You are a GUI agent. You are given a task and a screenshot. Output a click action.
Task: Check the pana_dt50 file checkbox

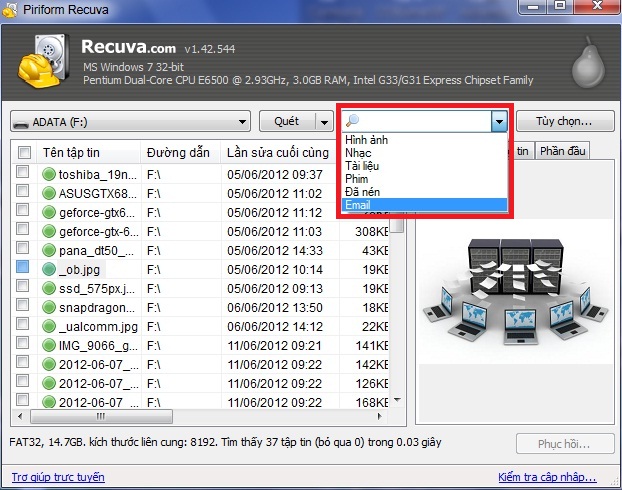pyautogui.click(x=23, y=248)
